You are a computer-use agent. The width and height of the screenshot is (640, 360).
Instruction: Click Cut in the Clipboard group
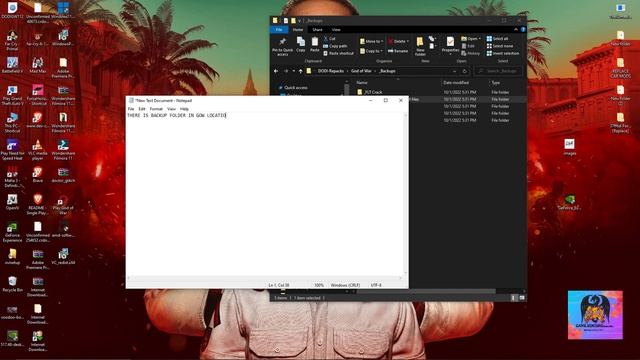[x=329, y=39]
